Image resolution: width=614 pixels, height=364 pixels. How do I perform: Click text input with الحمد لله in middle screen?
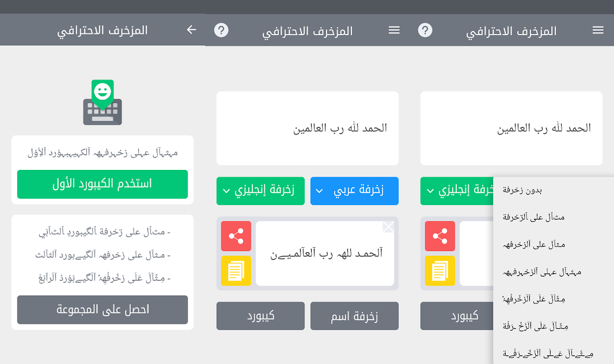(x=308, y=128)
